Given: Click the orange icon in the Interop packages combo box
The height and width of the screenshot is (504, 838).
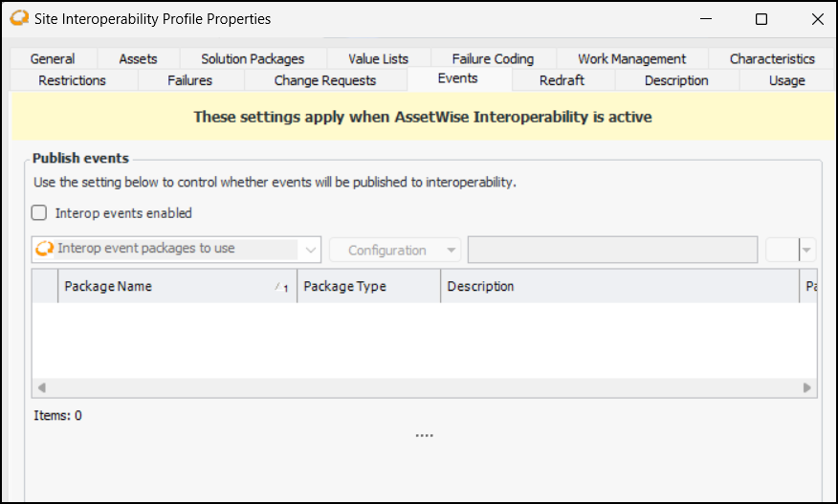Looking at the screenshot, I should coord(45,249).
